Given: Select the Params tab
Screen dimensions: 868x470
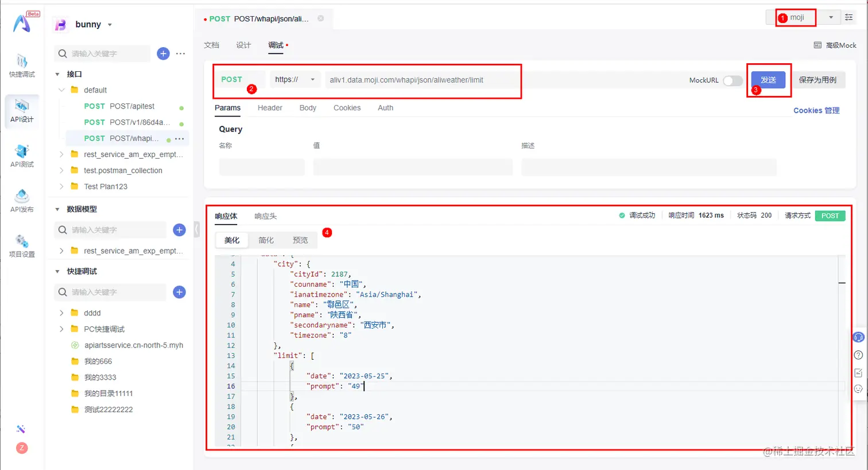Looking at the screenshot, I should (228, 108).
